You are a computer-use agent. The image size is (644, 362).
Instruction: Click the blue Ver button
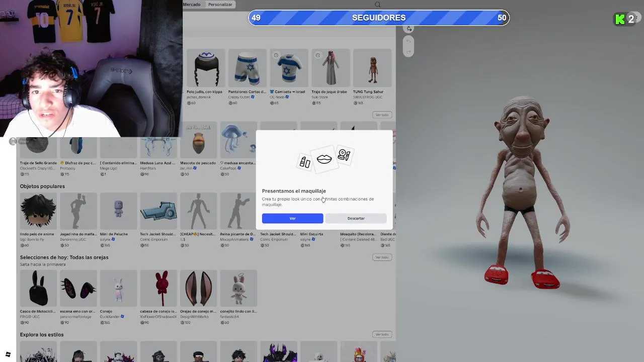click(292, 218)
